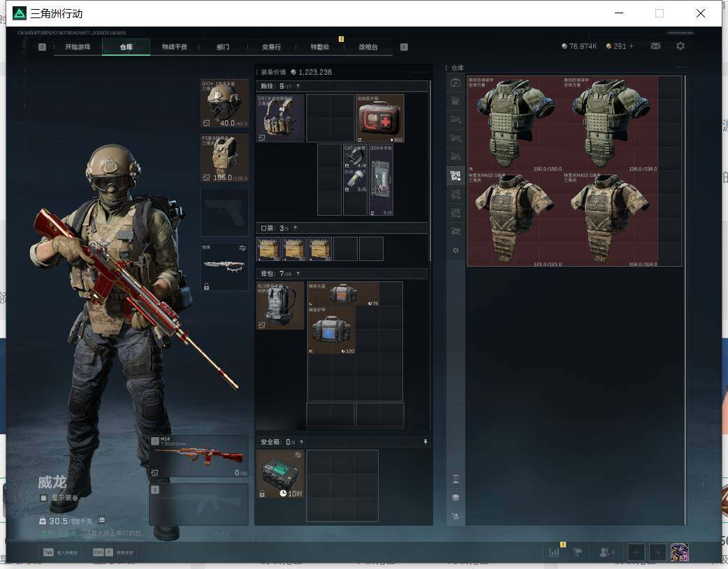The height and width of the screenshot is (569, 728).
Task: Select the highlighted warehouse category tab
Action: tap(456, 176)
